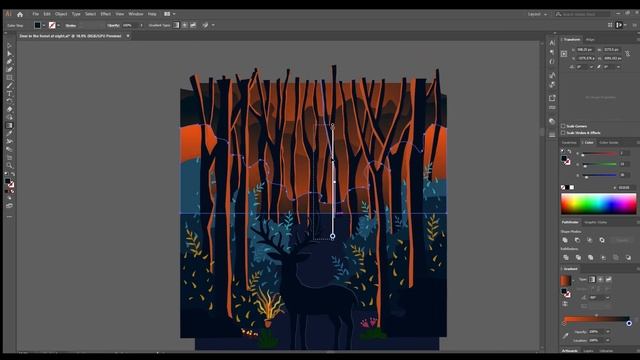The image size is (640, 360).
Task: Click Transform reference point icon
Action: [564, 53]
